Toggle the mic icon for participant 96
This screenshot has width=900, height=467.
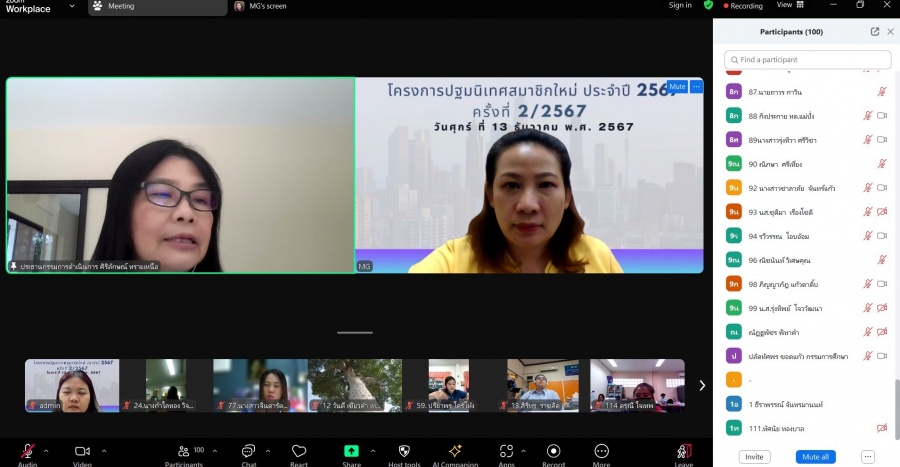(882, 260)
